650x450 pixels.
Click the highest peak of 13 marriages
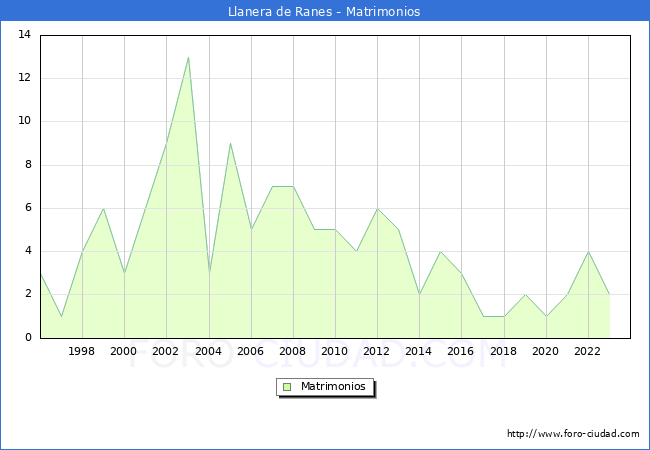188,58
